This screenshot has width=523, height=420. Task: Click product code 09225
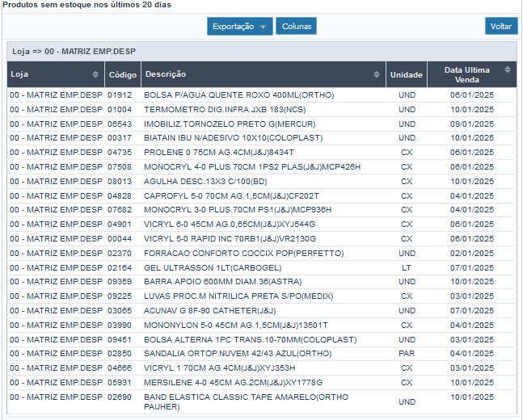coord(120,296)
